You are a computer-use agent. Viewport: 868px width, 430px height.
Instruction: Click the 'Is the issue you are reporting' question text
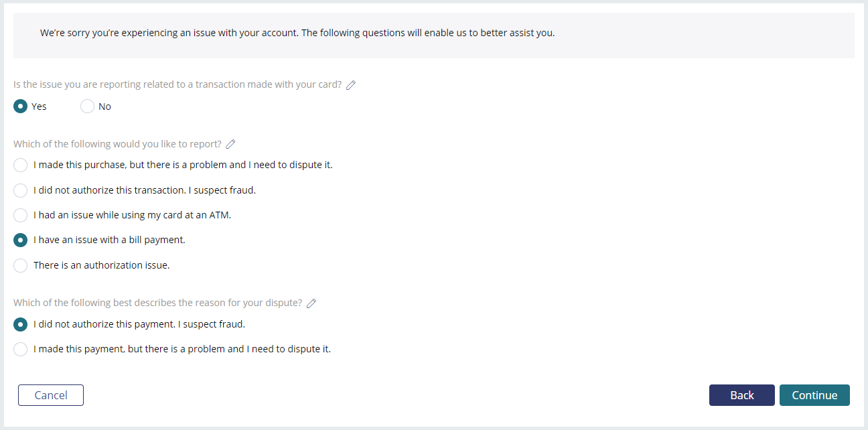point(177,85)
